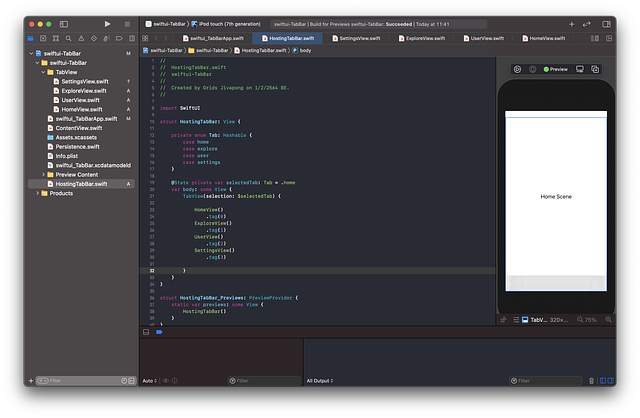Collapse the TabView folder
The width and height of the screenshot is (640, 418).
[43, 72]
